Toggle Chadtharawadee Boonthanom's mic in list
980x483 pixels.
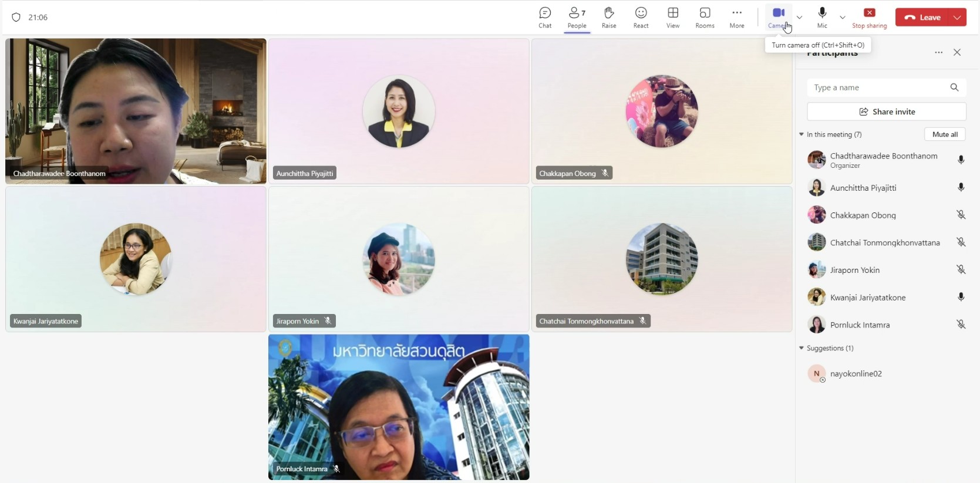[x=961, y=160]
